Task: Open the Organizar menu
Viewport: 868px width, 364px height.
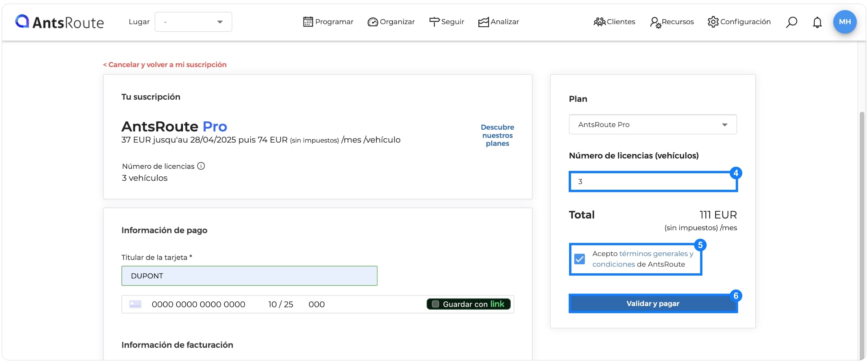Action: [x=391, y=22]
